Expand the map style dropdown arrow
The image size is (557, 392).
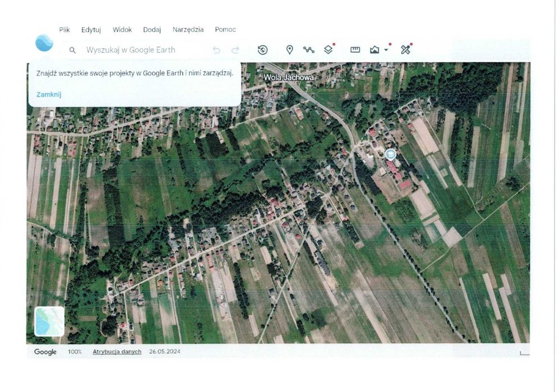386,50
